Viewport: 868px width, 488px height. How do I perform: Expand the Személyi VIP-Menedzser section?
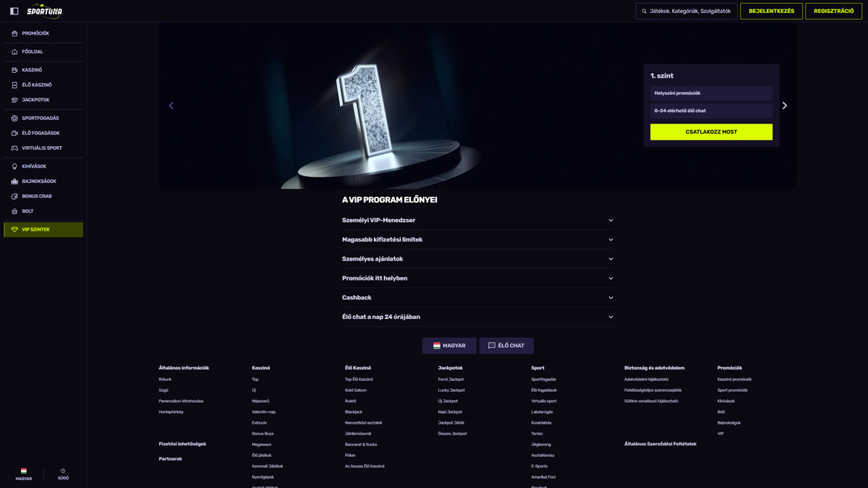click(477, 221)
